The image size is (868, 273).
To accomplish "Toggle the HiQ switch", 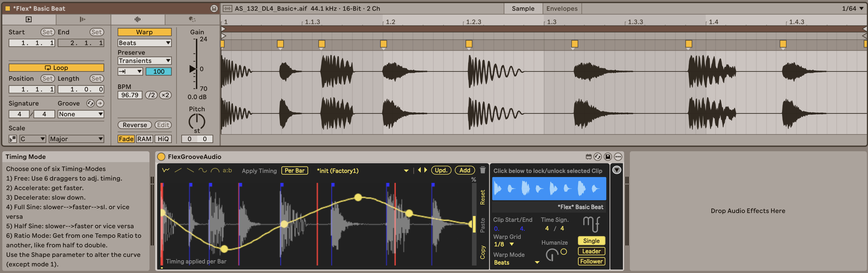I will [x=163, y=139].
